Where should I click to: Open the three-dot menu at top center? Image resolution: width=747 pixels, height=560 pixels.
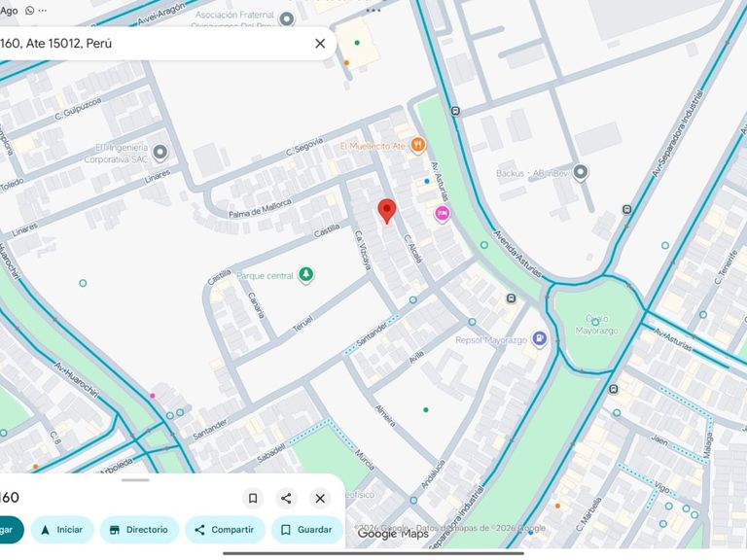[x=373, y=10]
